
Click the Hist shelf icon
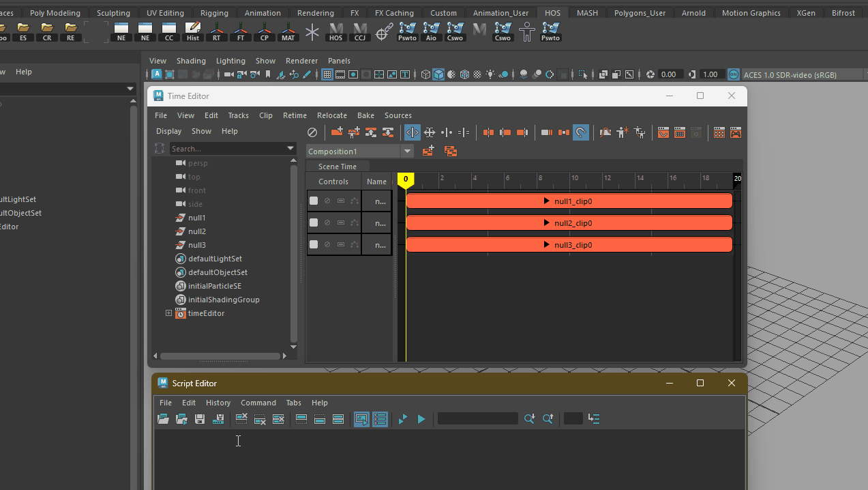pyautogui.click(x=193, y=31)
